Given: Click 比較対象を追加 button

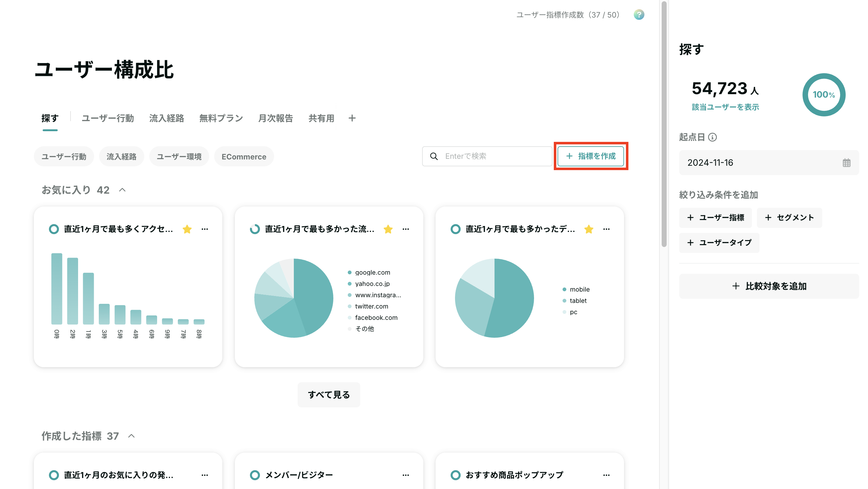Looking at the screenshot, I should pos(769,286).
